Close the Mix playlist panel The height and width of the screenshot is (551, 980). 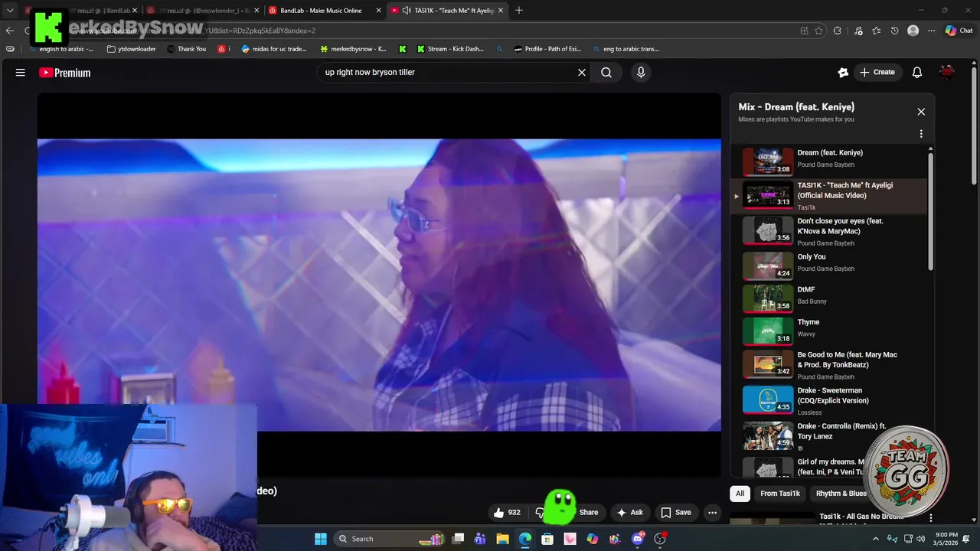[921, 112]
